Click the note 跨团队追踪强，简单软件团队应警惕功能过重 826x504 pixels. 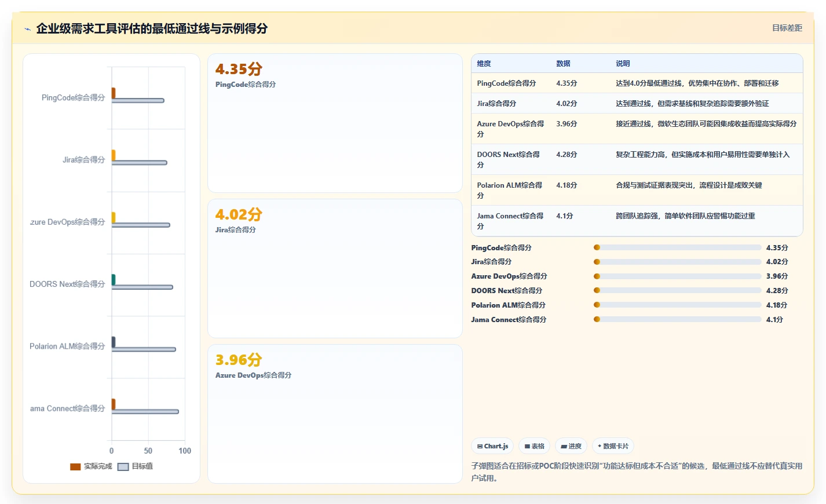point(686,216)
